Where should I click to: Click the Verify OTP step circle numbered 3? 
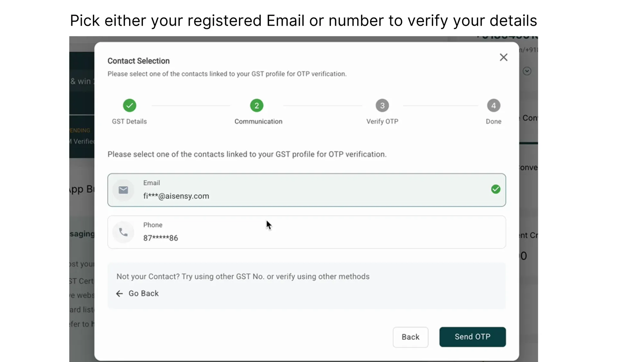pos(382,105)
